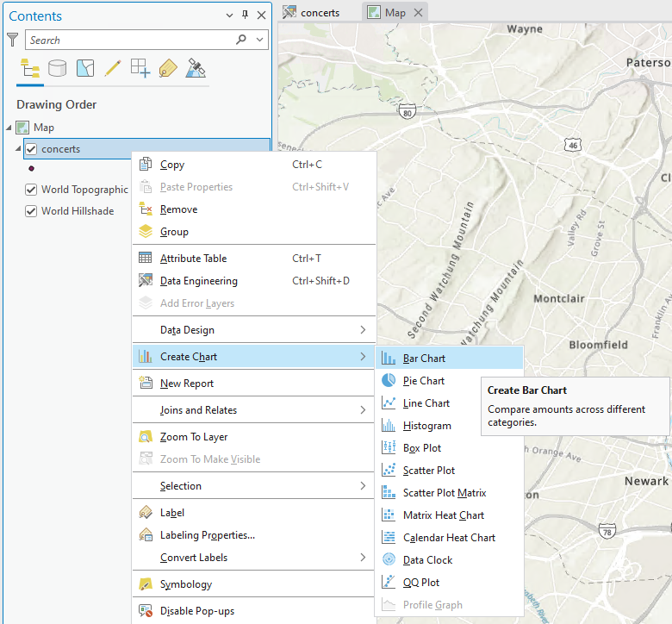Open Attribute Table from context menu
Image resolution: width=672 pixels, height=624 pixels.
pyautogui.click(x=193, y=259)
